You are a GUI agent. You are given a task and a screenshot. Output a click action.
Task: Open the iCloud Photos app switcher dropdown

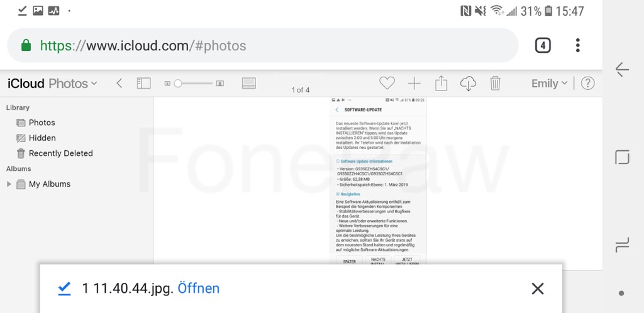[x=53, y=84]
